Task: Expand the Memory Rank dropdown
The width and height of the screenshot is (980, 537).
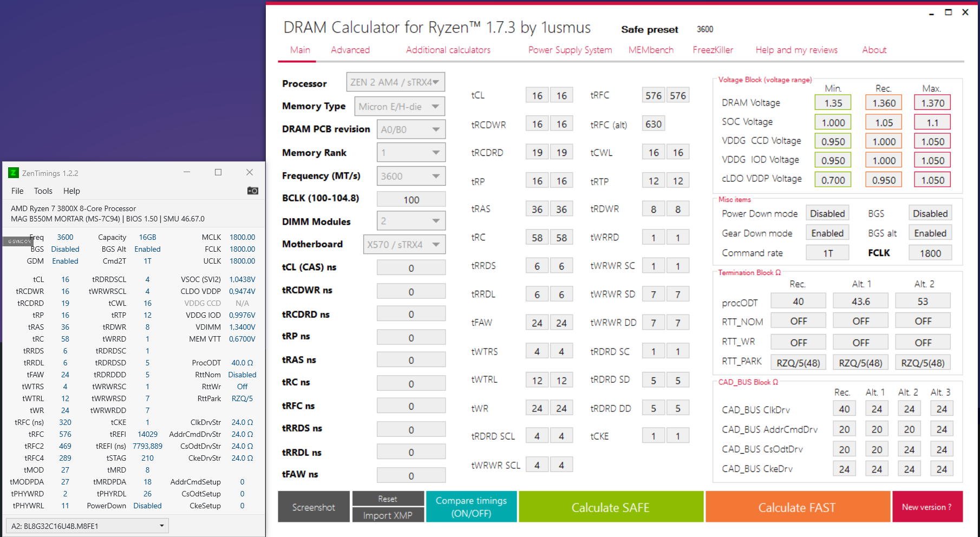Action: click(411, 153)
